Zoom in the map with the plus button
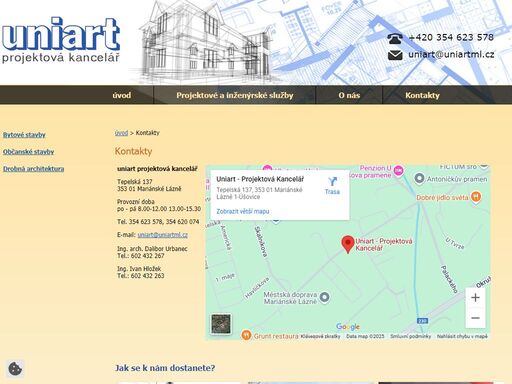The height and width of the screenshot is (384, 512). pos(475,298)
